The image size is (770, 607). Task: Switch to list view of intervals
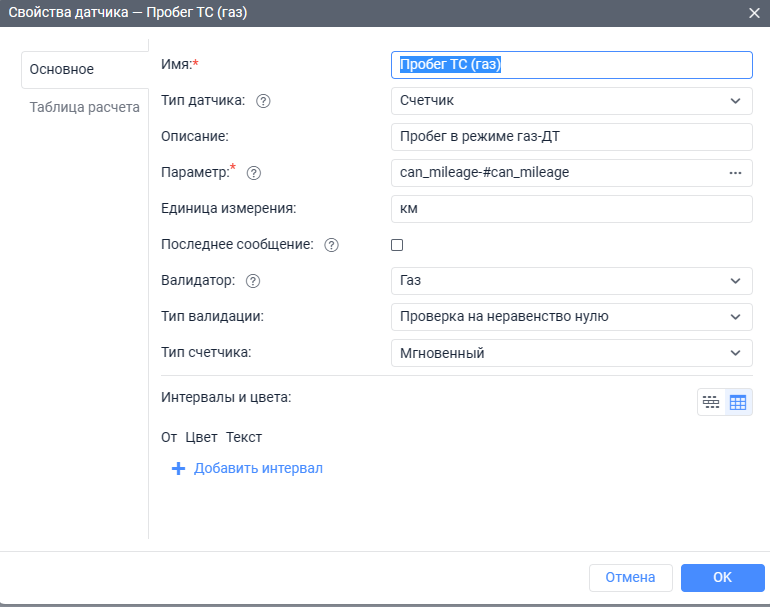pos(711,402)
